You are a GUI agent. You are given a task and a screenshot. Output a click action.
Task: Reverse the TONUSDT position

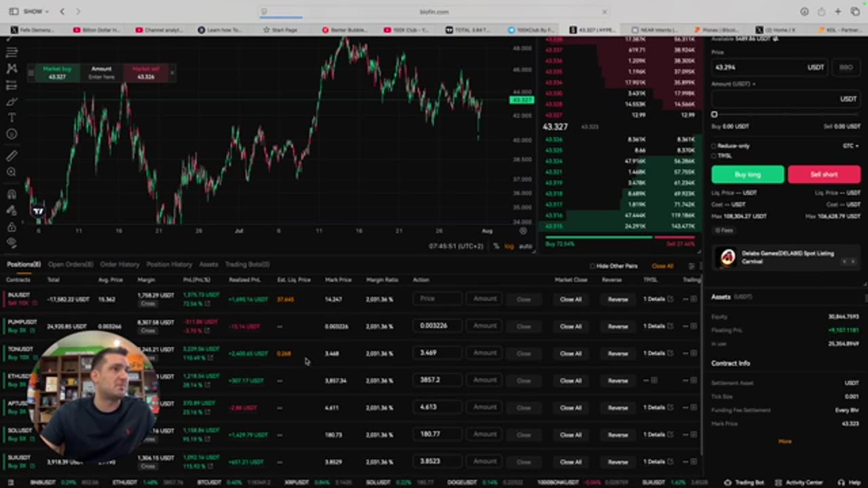(x=617, y=353)
